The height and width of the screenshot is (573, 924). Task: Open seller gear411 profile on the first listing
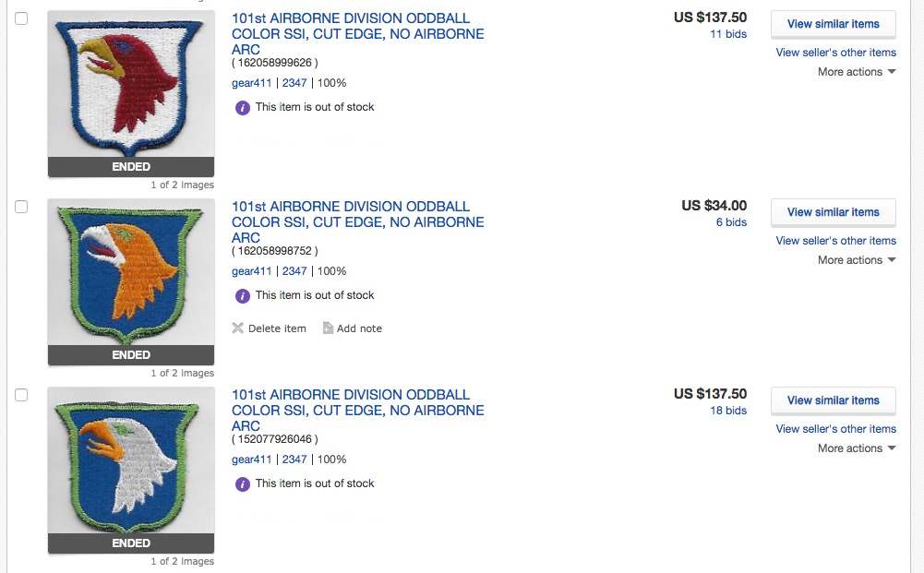pos(251,83)
